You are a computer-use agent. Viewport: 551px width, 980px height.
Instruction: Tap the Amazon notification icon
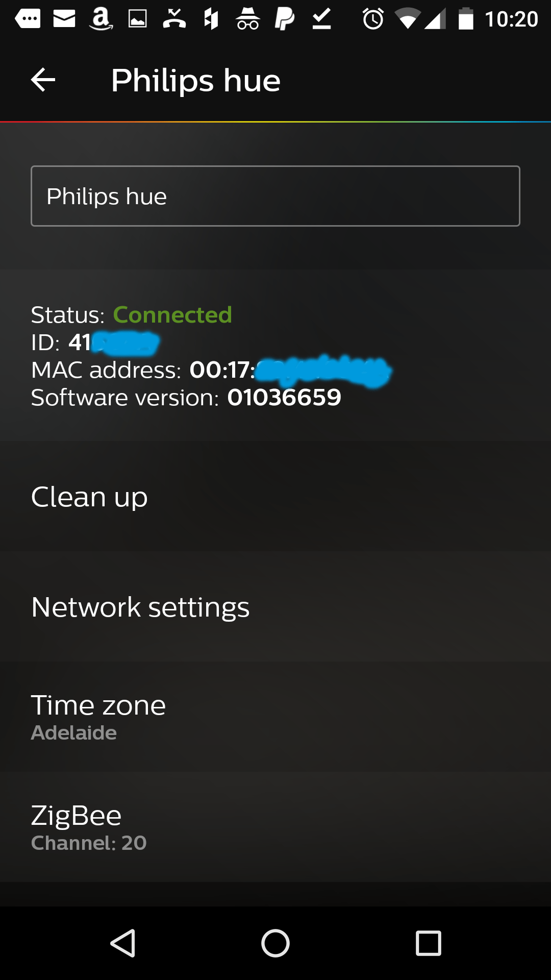(x=101, y=19)
